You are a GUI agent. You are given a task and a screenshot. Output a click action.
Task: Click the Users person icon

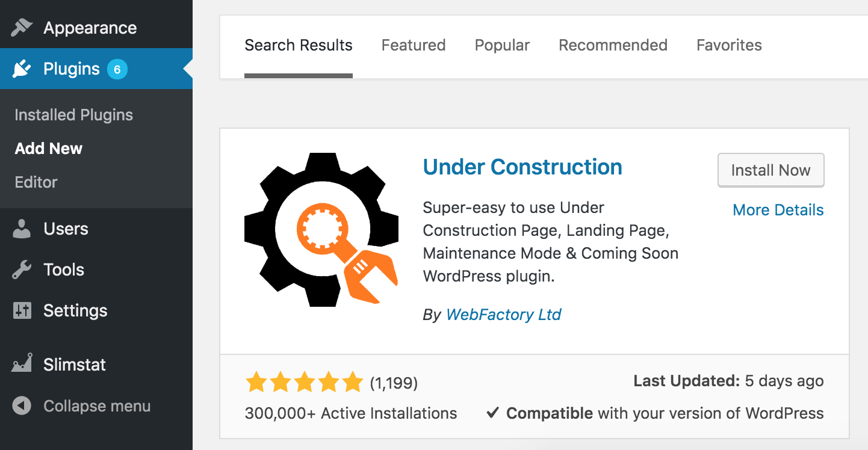pos(22,229)
